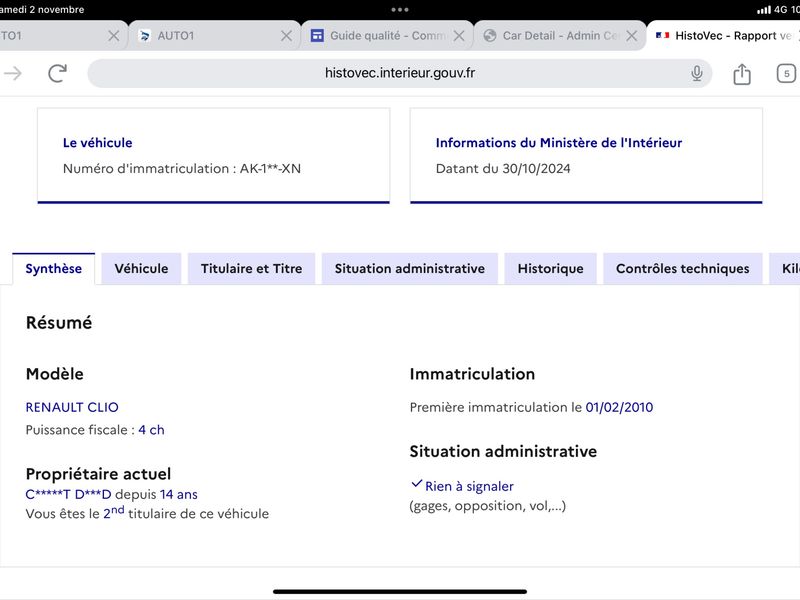Select the Synthèse tab

[x=54, y=269]
